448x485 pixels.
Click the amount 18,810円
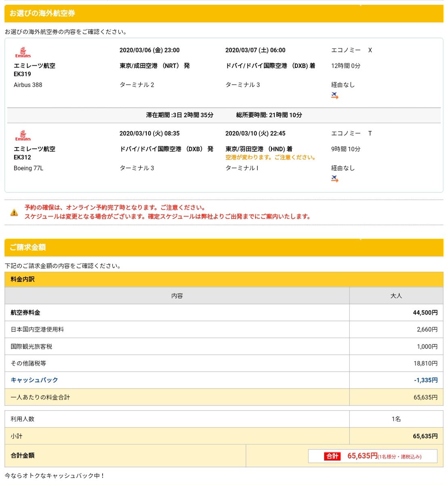click(x=426, y=364)
